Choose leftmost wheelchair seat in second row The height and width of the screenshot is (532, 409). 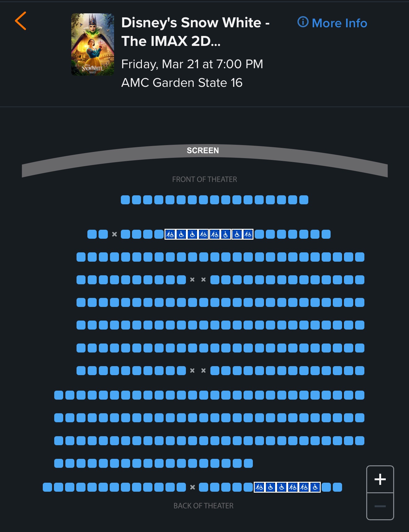pyautogui.click(x=181, y=234)
